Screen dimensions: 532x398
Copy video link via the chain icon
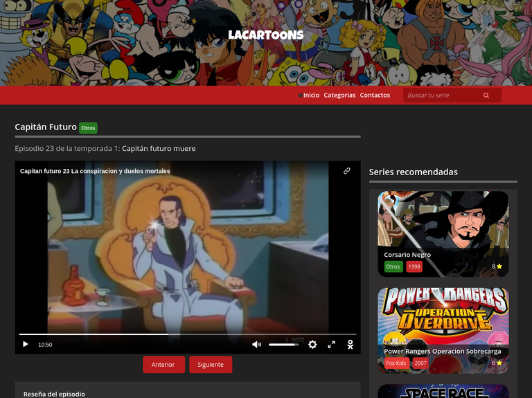pos(347,171)
